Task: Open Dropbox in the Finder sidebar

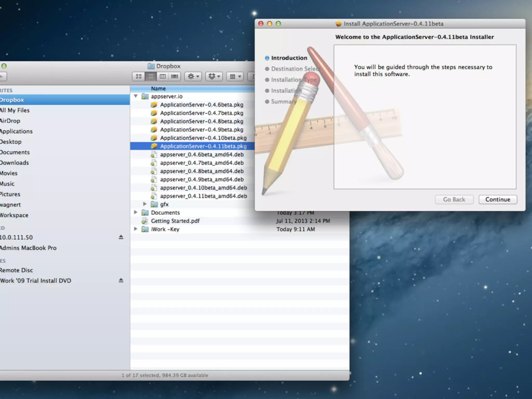Action: click(x=65, y=100)
